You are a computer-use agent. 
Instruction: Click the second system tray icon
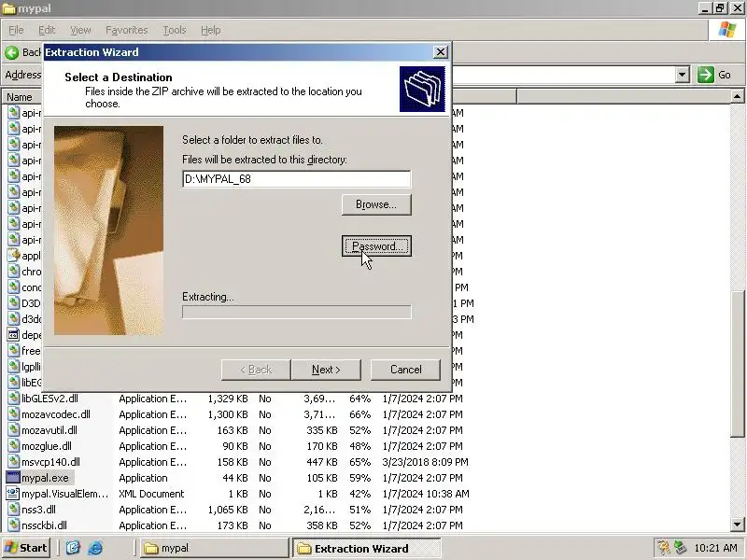680,548
